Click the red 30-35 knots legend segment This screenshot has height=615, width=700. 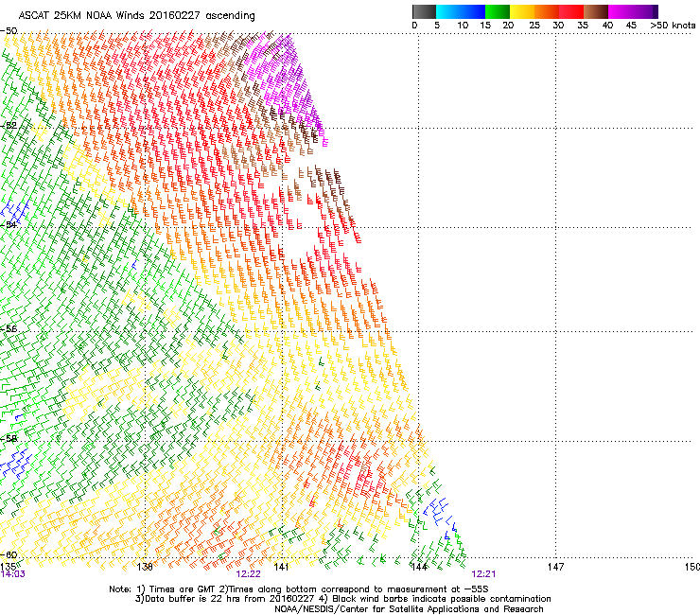[571, 11]
